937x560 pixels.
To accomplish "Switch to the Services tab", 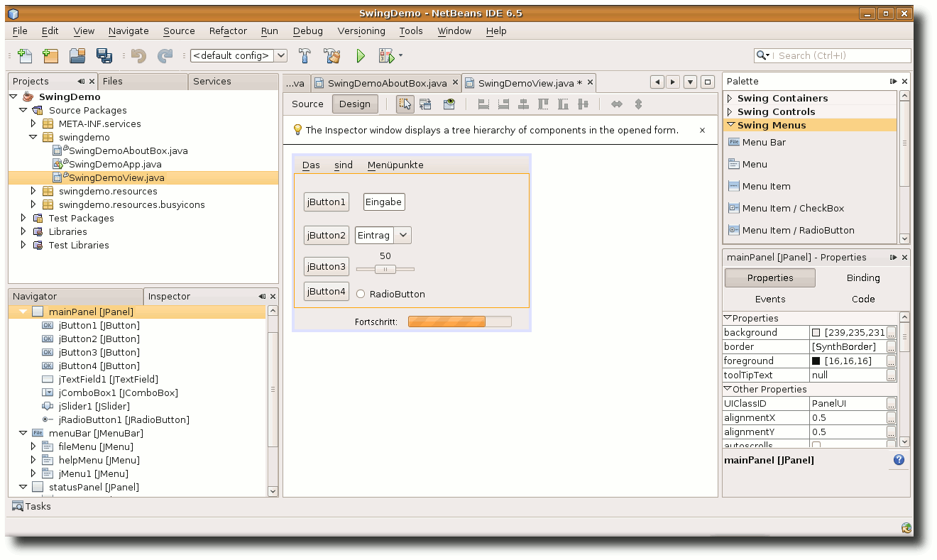I will (233, 82).
